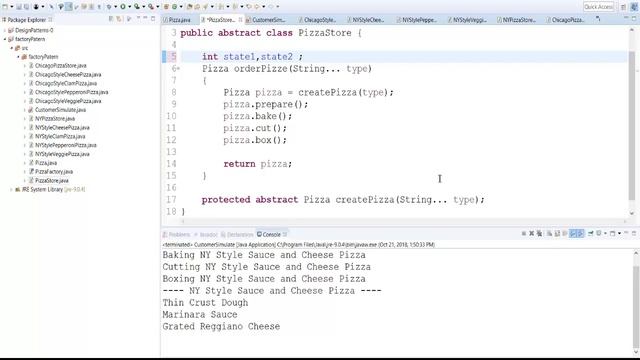Open the Problems tab in bottom panel

(x=176, y=234)
